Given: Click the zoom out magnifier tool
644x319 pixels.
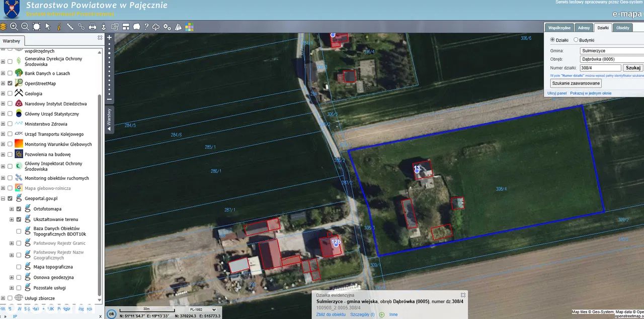Looking at the screenshot, I should point(25,27).
